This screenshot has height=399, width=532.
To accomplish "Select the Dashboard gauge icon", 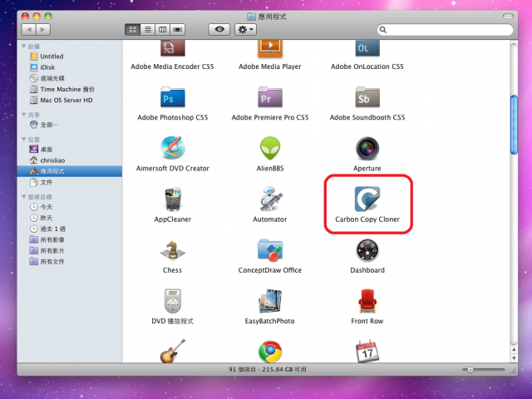I will (x=367, y=250).
